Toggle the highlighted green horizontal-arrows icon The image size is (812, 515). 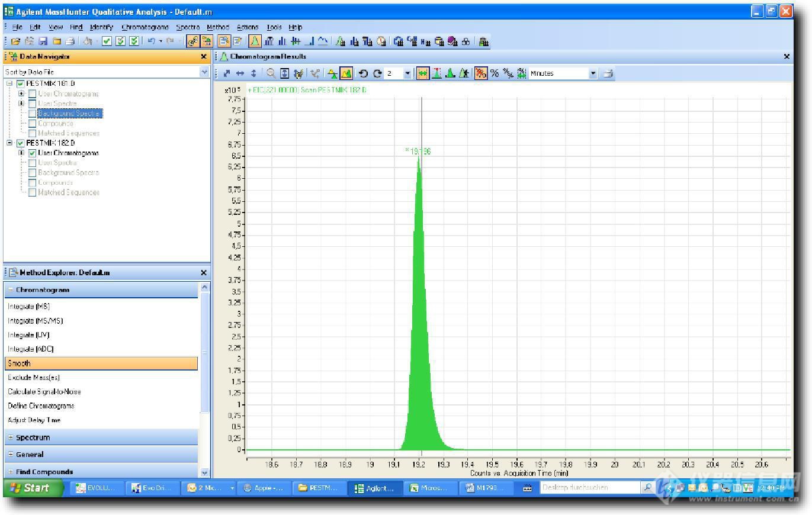[423, 73]
